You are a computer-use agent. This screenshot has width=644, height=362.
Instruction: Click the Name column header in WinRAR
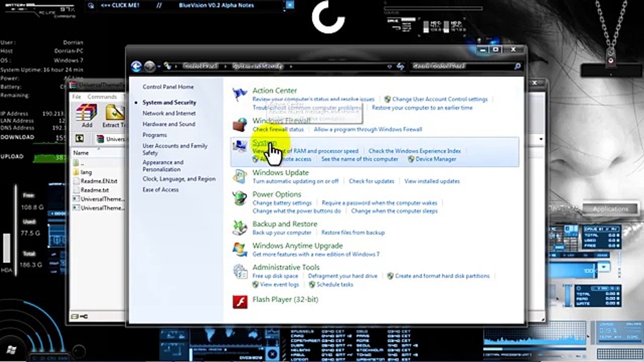tap(81, 153)
